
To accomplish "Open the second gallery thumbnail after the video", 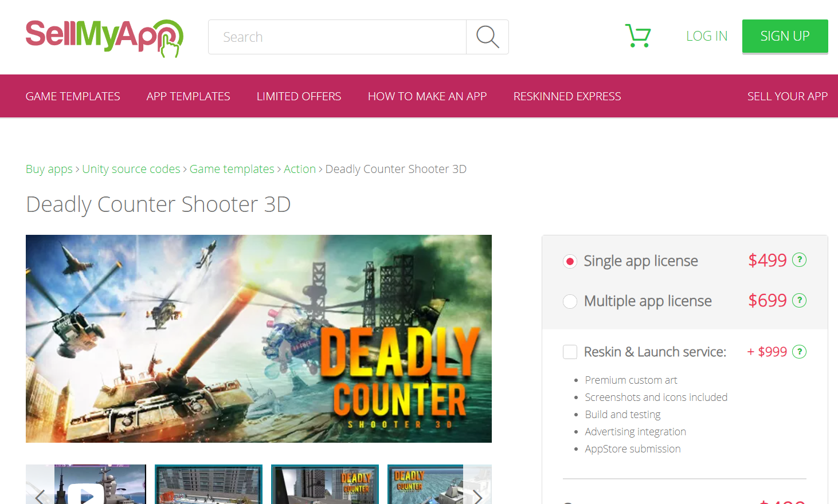I will (x=325, y=485).
